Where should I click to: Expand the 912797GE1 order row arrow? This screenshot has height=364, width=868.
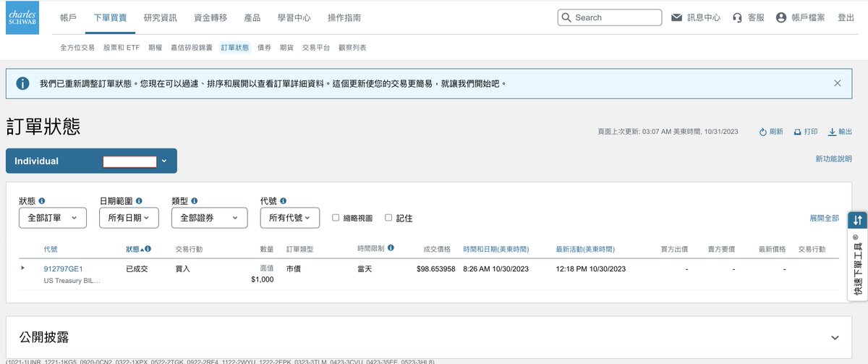pos(22,268)
